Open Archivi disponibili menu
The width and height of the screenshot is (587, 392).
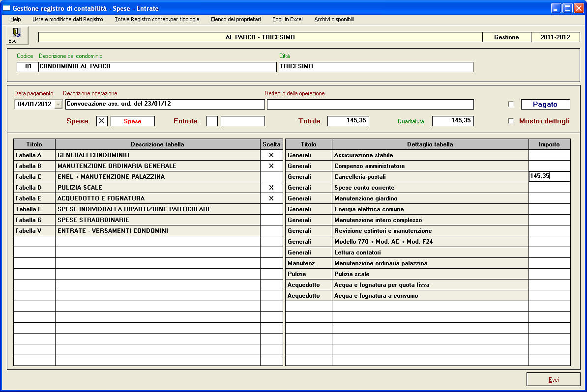(x=334, y=19)
